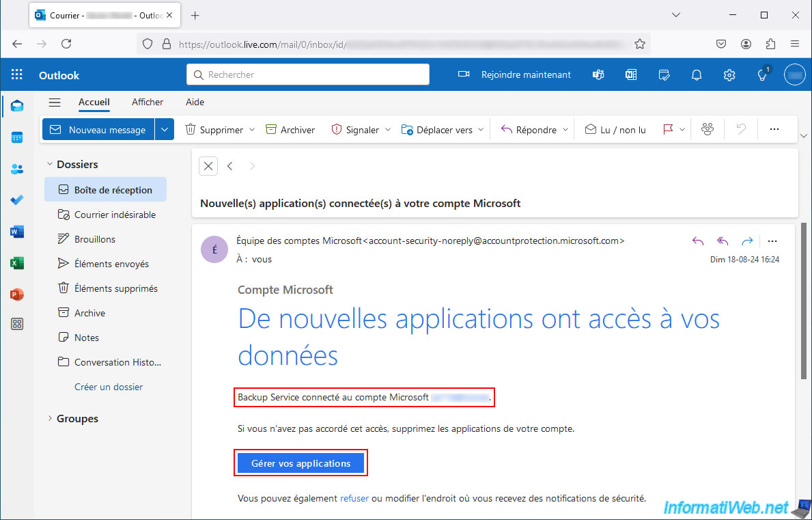Expand the Répondre dropdown arrow
812x520 pixels.
coord(565,129)
